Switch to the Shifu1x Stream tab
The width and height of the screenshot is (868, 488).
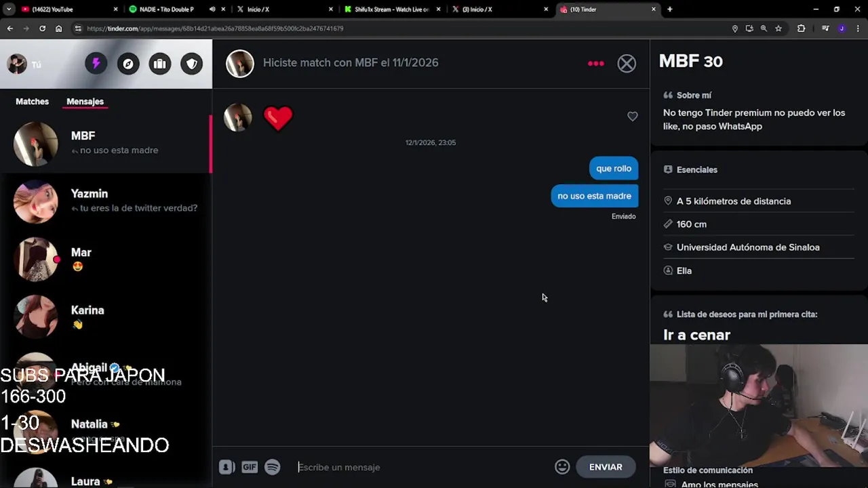coord(391,9)
